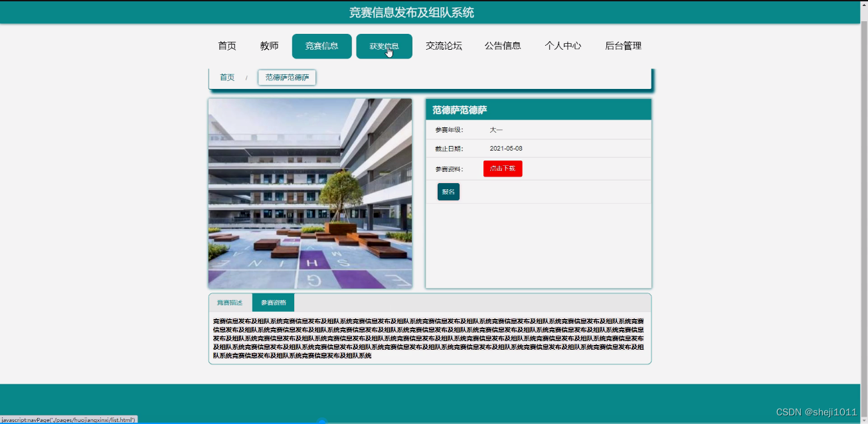868x424 pixels.
Task: Open the 后台管理 admin backend
Action: [623, 46]
